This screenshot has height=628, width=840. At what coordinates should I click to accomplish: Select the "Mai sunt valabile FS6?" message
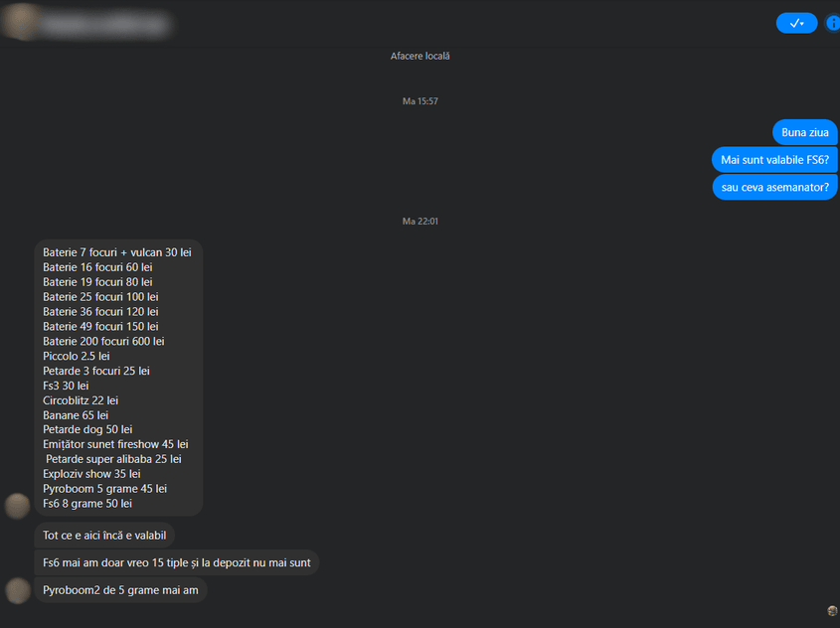point(774,159)
